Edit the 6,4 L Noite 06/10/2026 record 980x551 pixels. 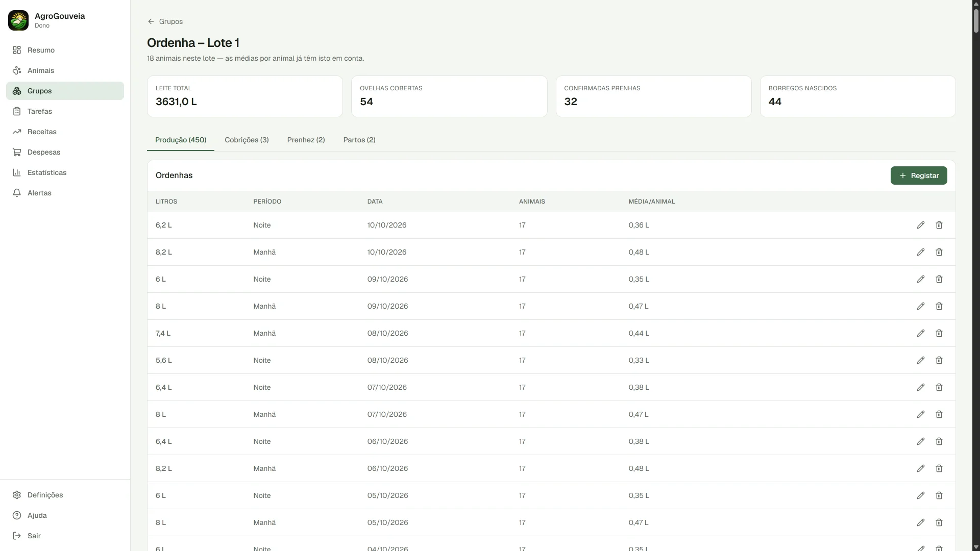[920, 441]
